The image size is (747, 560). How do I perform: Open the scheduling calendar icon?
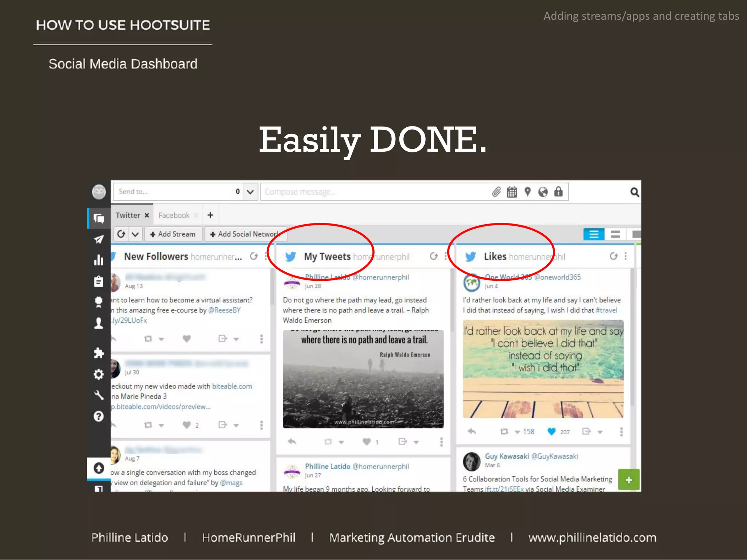tap(512, 192)
